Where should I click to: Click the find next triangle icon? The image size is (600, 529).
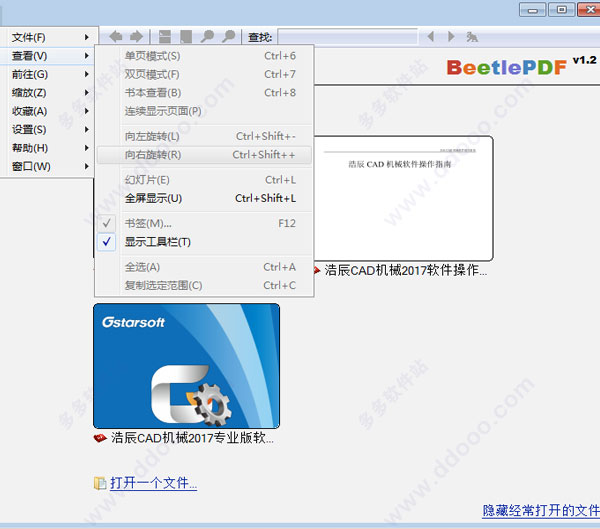point(451,37)
